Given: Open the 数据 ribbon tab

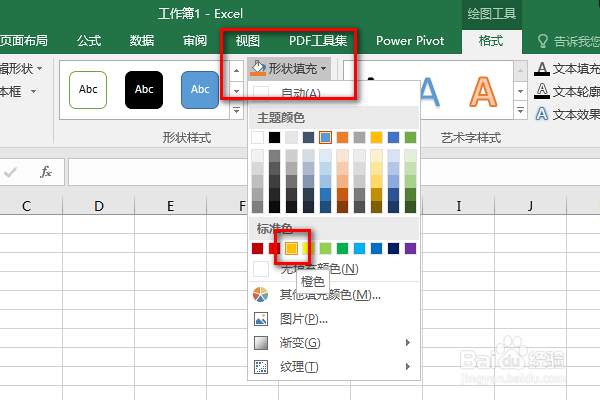Looking at the screenshot, I should (142, 41).
